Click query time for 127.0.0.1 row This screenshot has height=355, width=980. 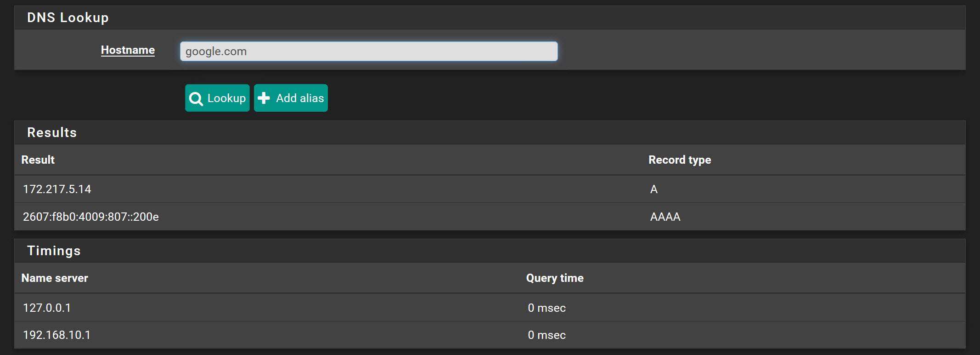(x=546, y=308)
